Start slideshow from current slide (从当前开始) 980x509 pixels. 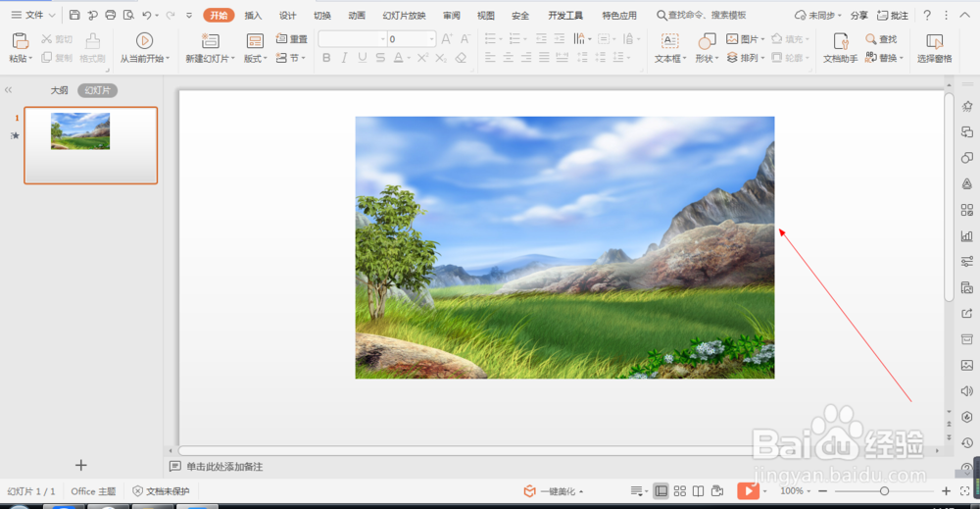click(144, 48)
